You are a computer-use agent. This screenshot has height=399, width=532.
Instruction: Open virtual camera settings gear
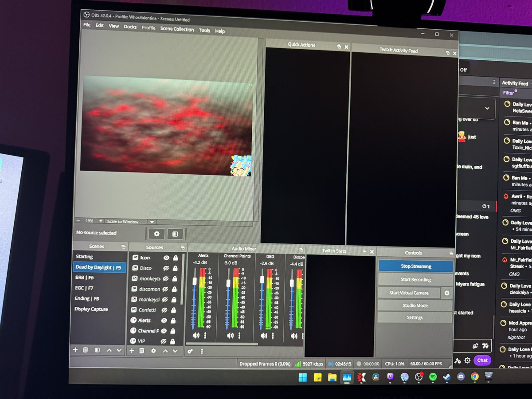[x=447, y=293]
